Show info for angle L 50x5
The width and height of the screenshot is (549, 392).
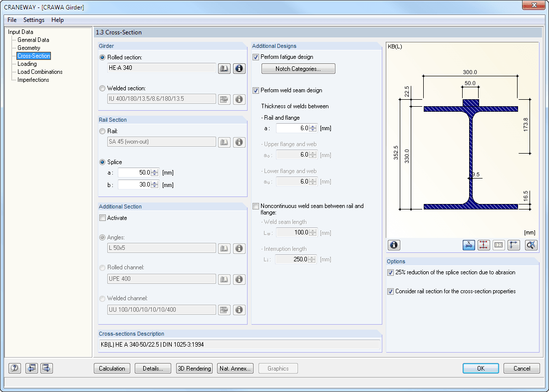[x=239, y=248]
